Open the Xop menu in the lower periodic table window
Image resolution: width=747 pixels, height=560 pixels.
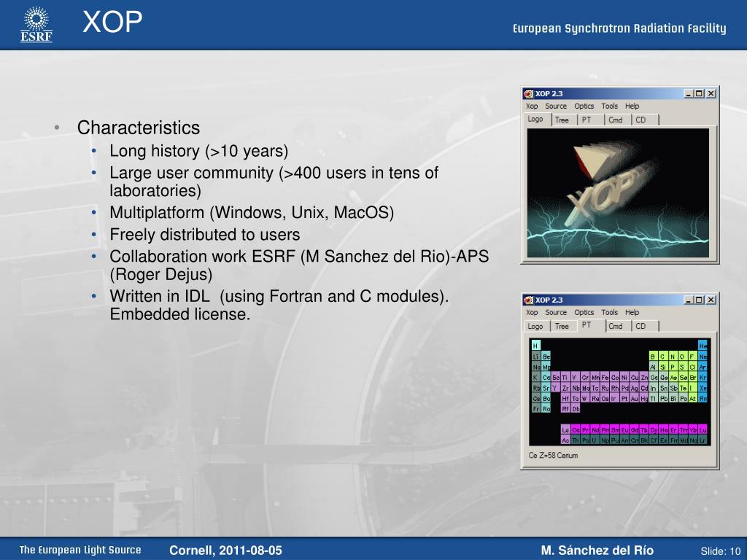[532, 312]
